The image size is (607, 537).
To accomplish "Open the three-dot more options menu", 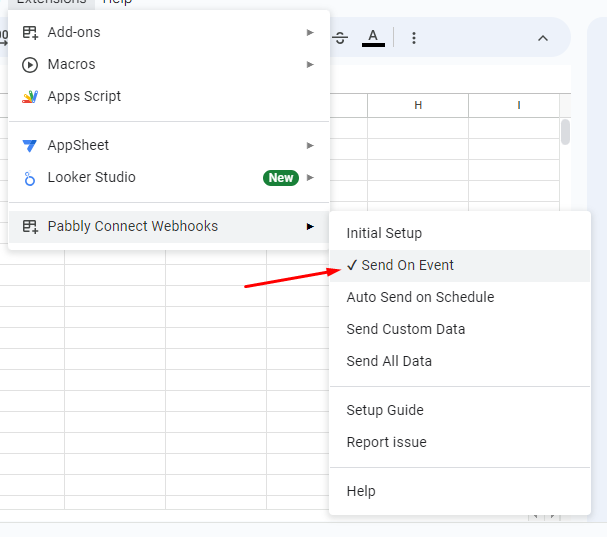I will pyautogui.click(x=414, y=38).
